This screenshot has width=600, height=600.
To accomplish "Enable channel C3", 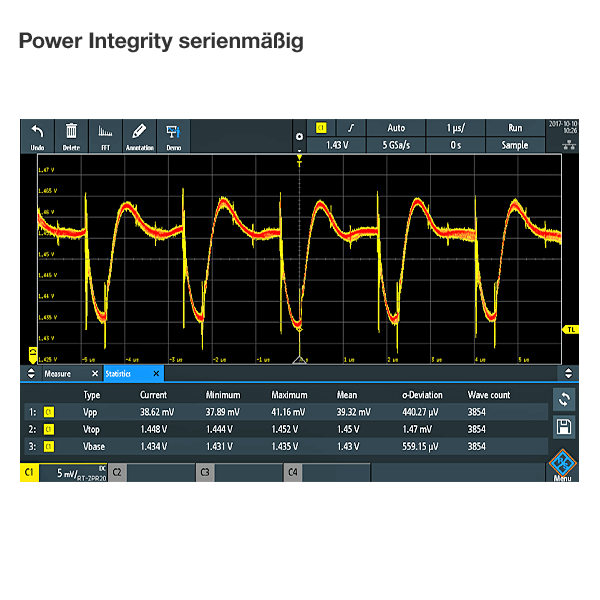I will click(205, 473).
